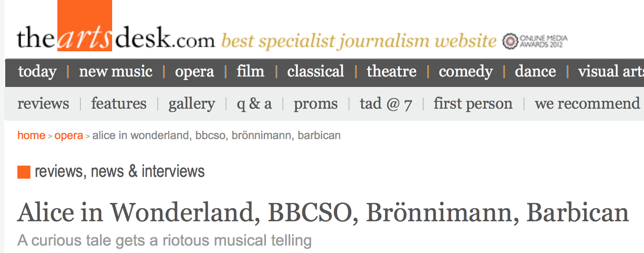Select the film section
The width and height of the screenshot is (644, 253).
tap(250, 71)
